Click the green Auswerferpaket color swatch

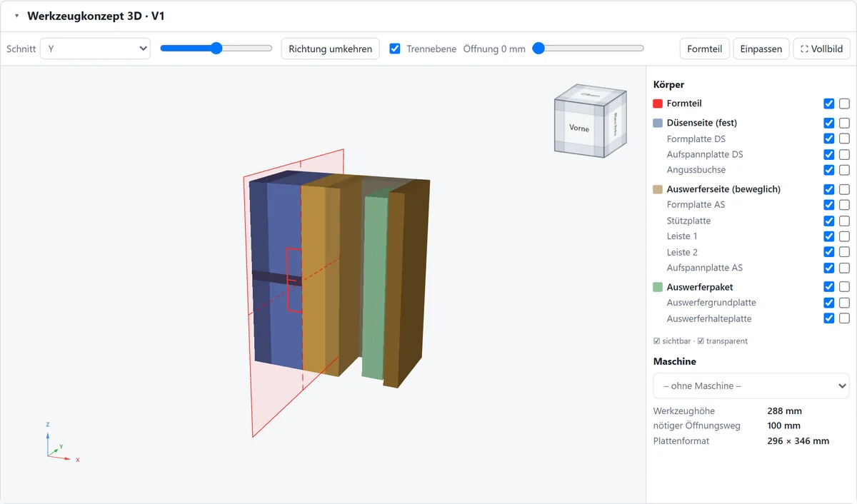coord(658,287)
